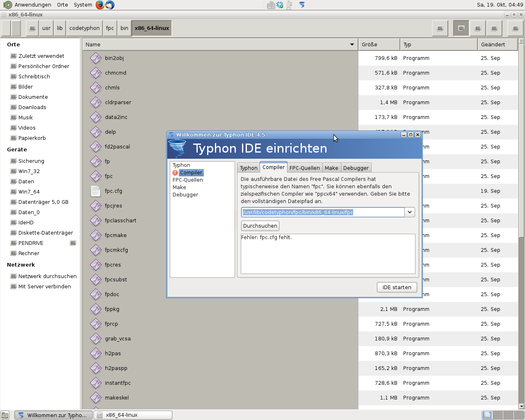
Task: Go to the lib path segment
Action: (60, 28)
